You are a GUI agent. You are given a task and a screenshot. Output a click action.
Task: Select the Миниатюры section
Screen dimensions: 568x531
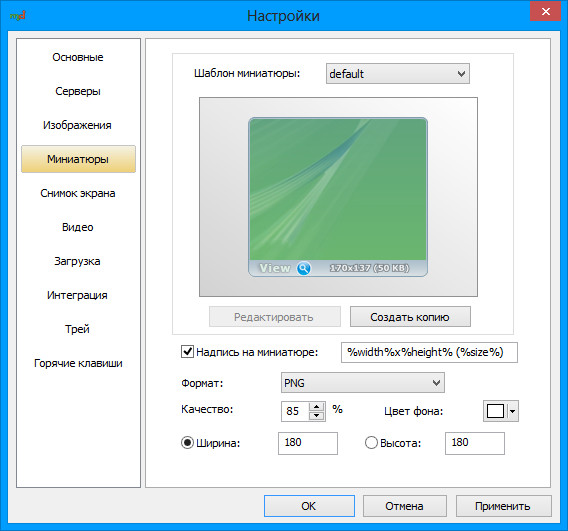pyautogui.click(x=78, y=159)
